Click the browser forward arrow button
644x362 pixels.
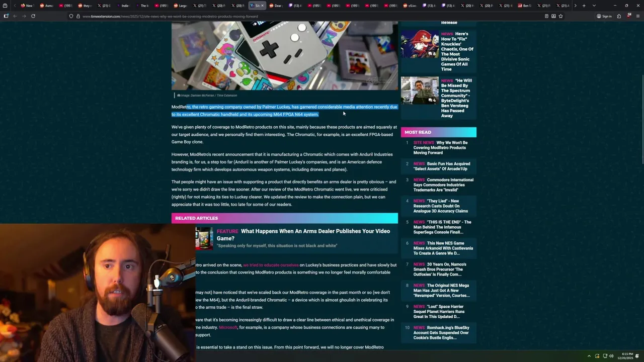point(24,16)
